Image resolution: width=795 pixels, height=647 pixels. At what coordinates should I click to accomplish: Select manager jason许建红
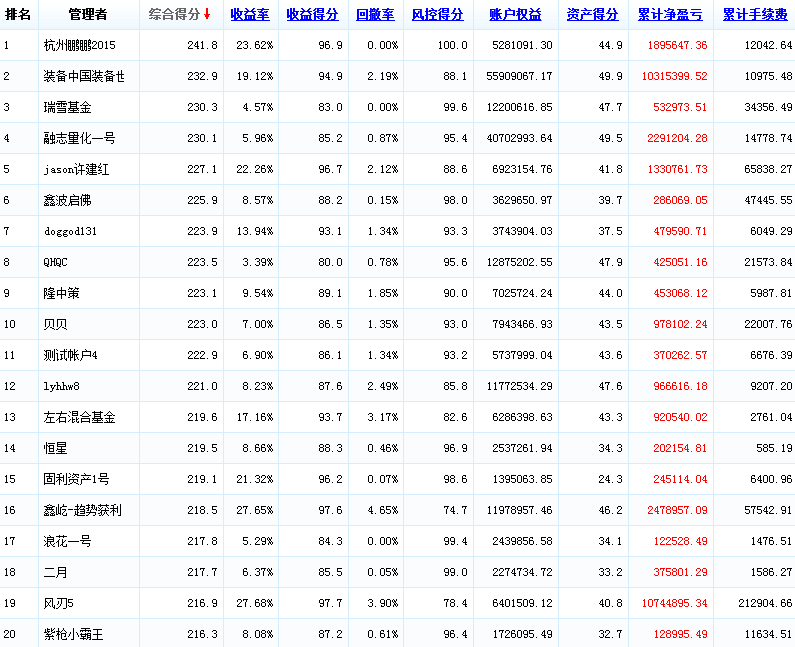76,169
